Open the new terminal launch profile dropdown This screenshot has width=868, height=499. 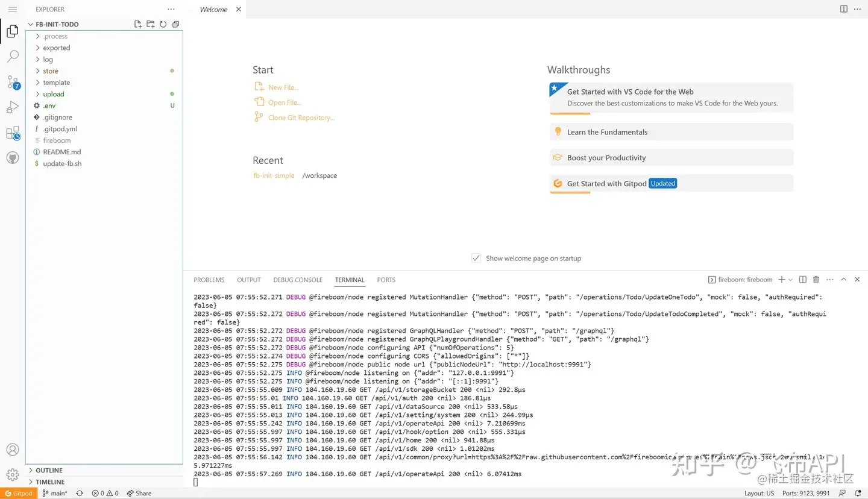point(790,280)
